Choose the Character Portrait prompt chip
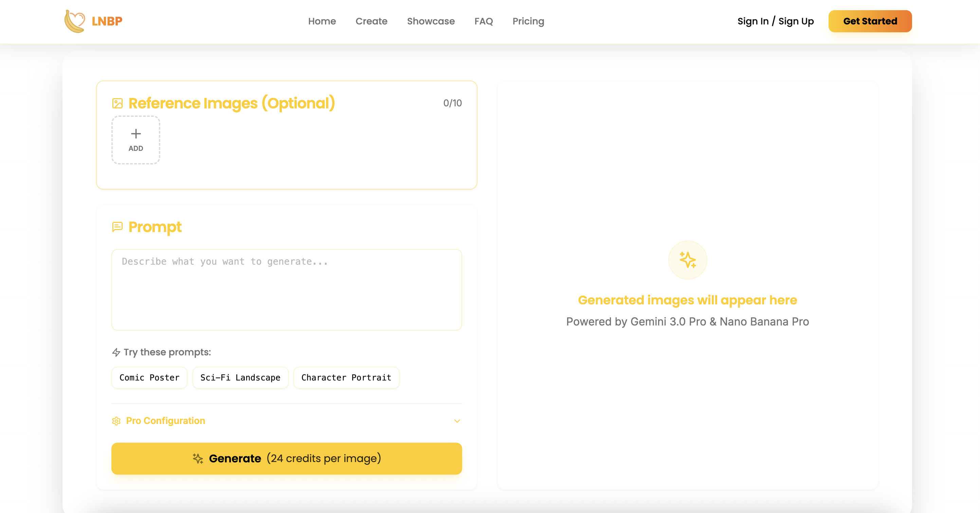 (346, 377)
